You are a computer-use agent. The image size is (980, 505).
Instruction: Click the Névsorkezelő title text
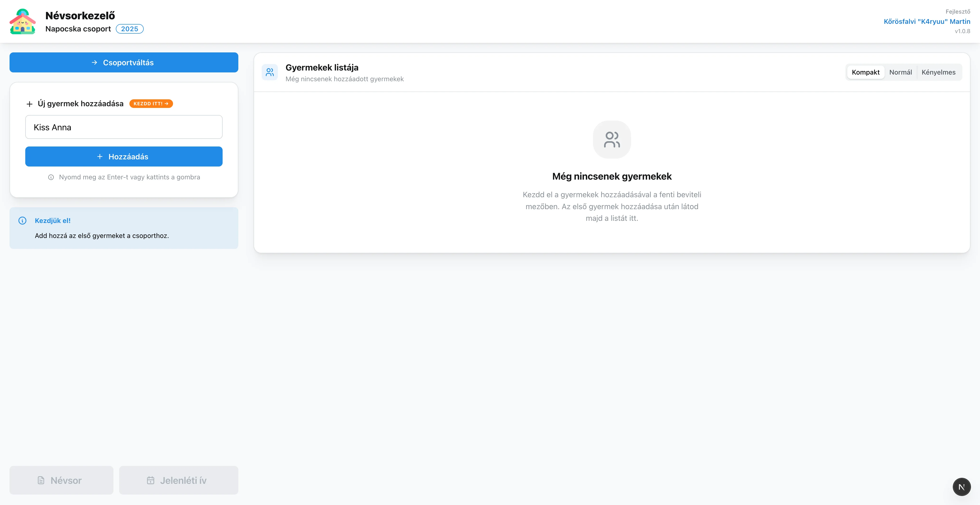(80, 15)
